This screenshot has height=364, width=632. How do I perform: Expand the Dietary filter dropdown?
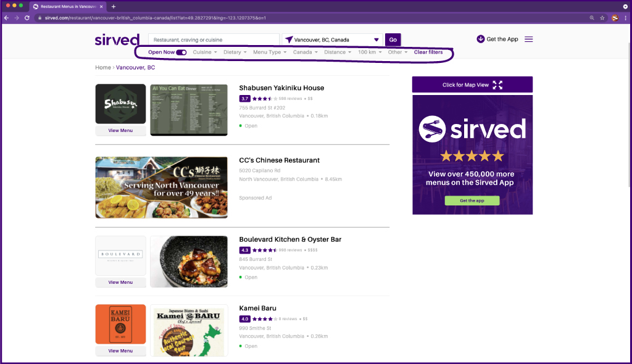click(235, 52)
